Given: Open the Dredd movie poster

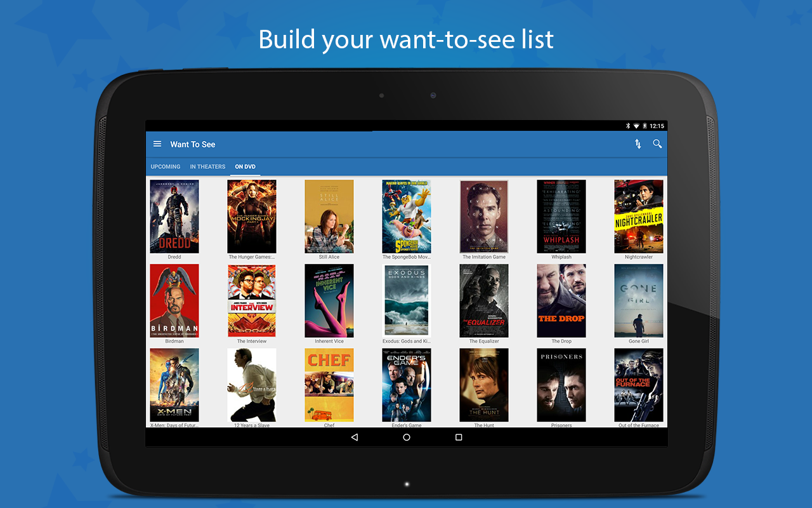Looking at the screenshot, I should coord(174,217).
